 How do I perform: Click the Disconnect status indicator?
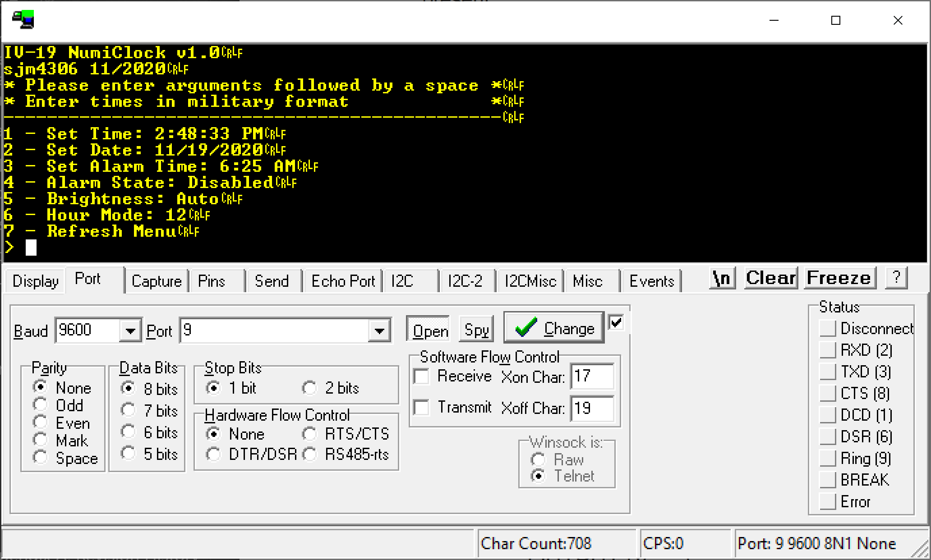click(828, 328)
